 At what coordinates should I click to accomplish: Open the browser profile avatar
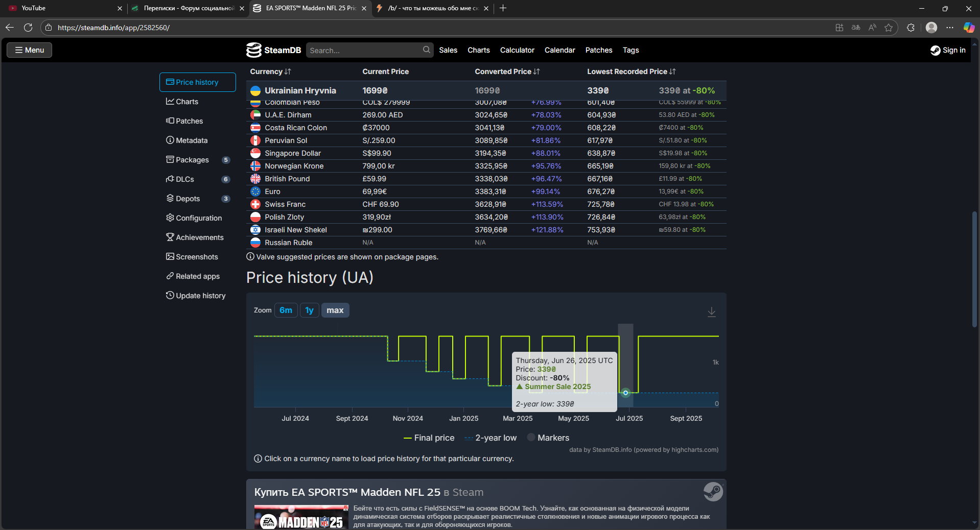click(x=931, y=28)
